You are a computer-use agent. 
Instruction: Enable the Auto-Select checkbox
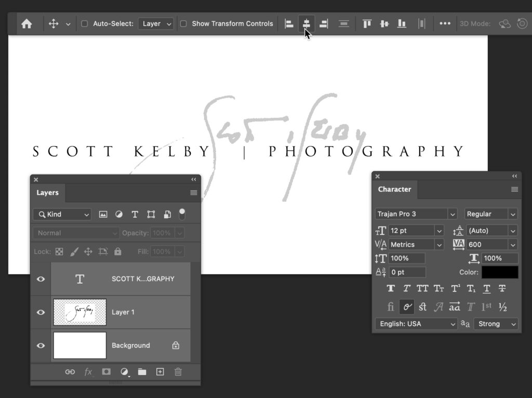click(85, 24)
